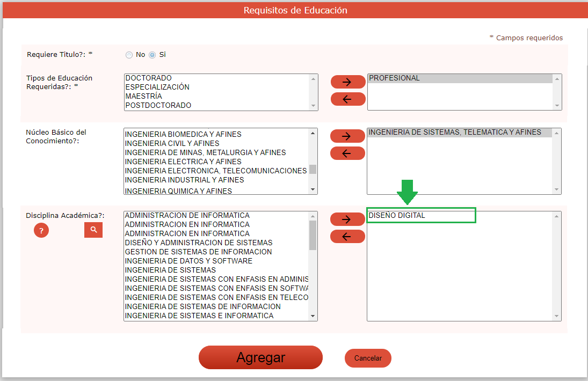Select PROFESIONAL in the chosen types list

tap(460, 78)
